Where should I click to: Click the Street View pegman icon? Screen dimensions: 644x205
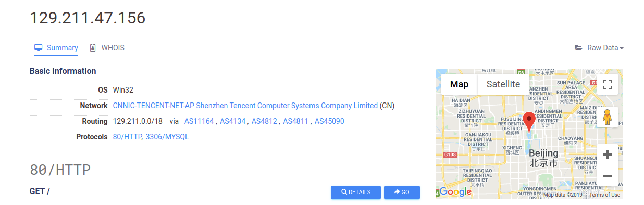(607, 117)
